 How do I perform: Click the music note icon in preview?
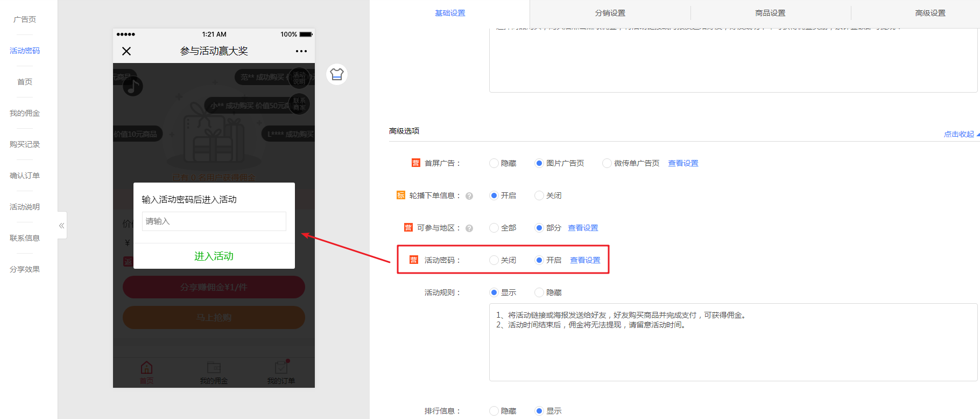[x=133, y=86]
